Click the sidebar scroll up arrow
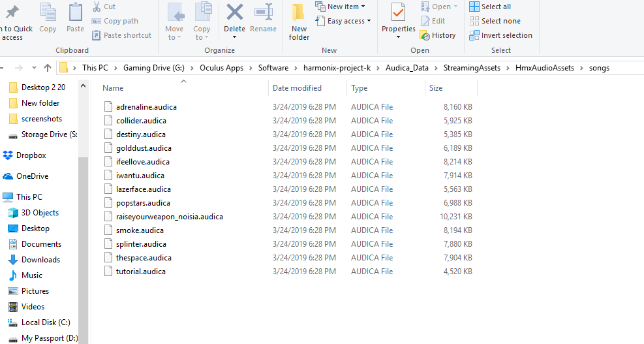The width and height of the screenshot is (644, 344). pyautogui.click(x=83, y=86)
